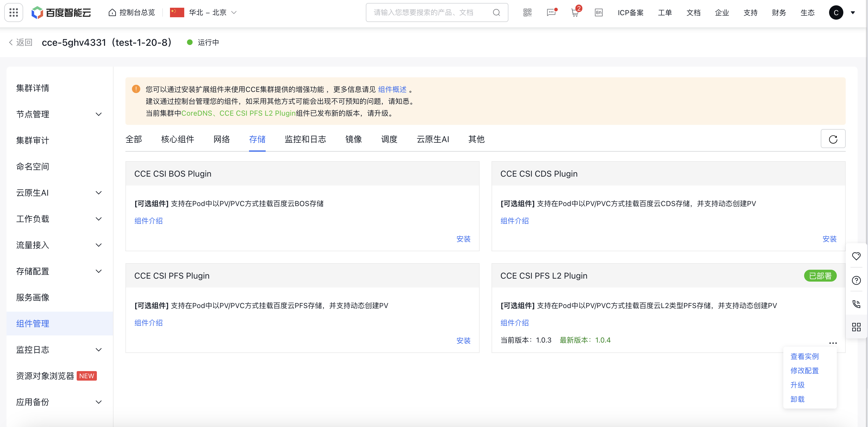Expand the 华北 - 北京 region dropdown
The image size is (868, 427).
204,12
